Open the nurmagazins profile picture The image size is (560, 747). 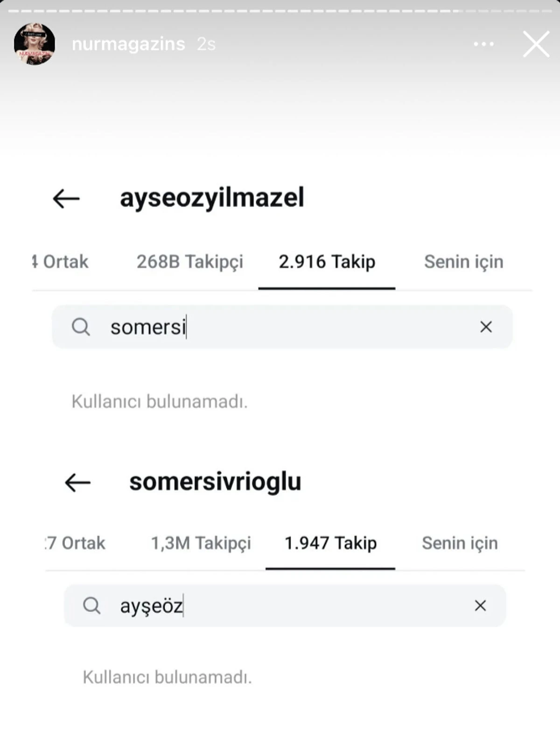(x=35, y=44)
